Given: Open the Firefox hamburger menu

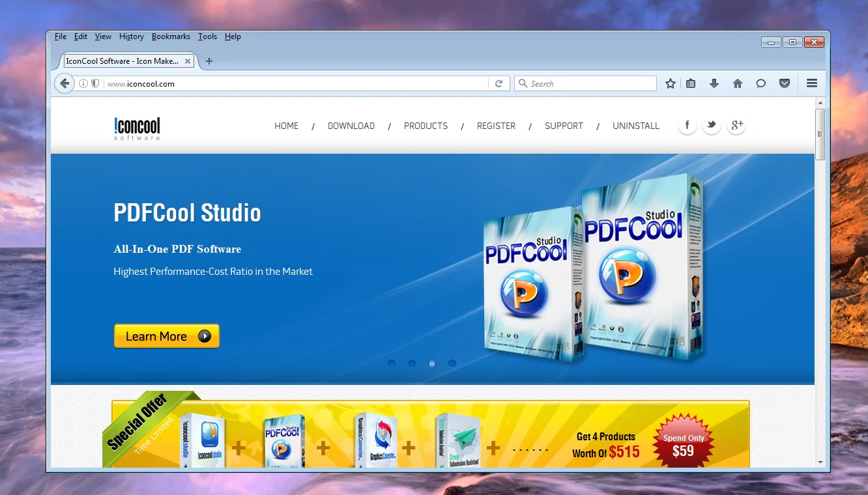Looking at the screenshot, I should coord(812,83).
